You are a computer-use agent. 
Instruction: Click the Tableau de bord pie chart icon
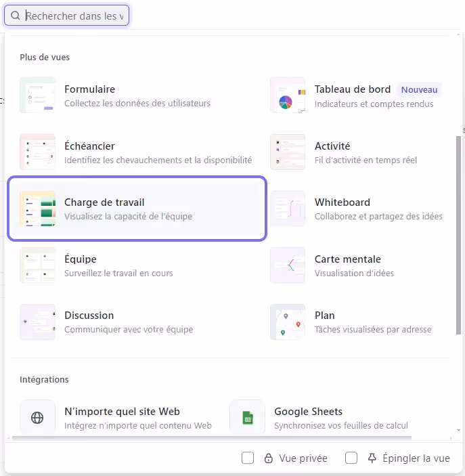tap(288, 95)
